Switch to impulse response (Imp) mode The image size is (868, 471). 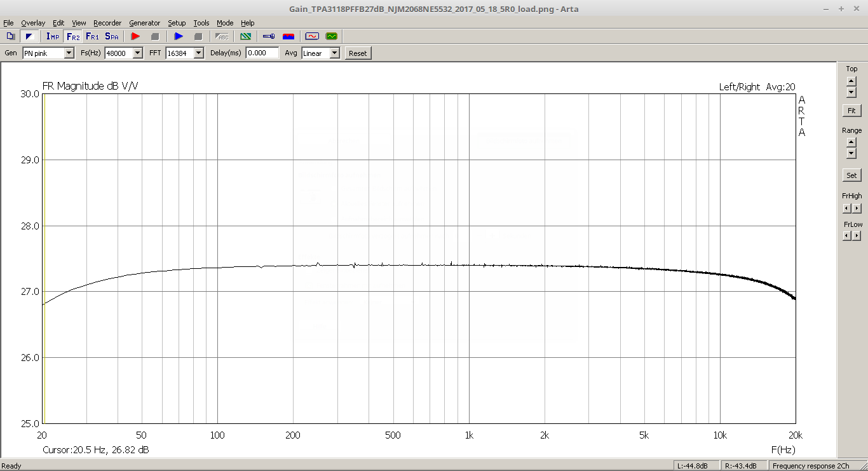coord(53,36)
